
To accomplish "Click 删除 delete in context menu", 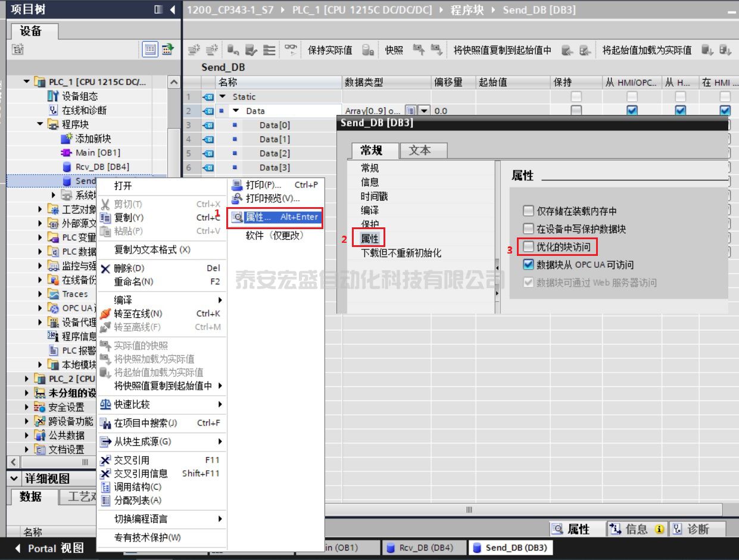I will click(x=129, y=268).
